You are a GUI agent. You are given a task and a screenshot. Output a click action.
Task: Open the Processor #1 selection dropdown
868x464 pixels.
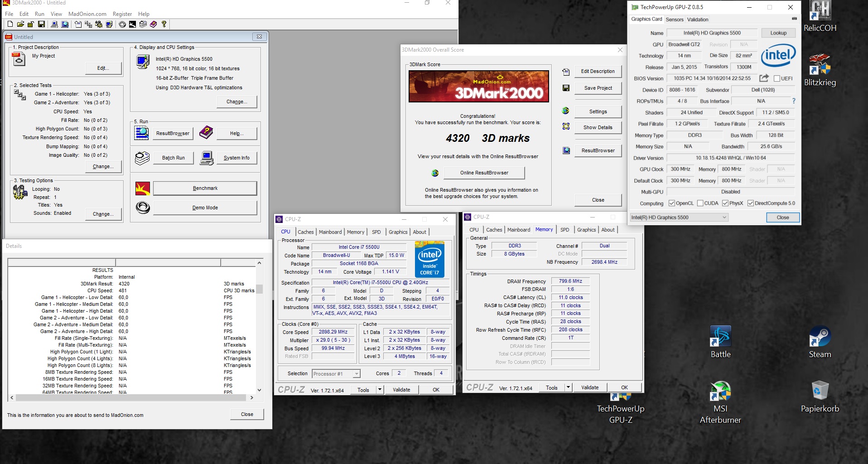pyautogui.click(x=336, y=374)
